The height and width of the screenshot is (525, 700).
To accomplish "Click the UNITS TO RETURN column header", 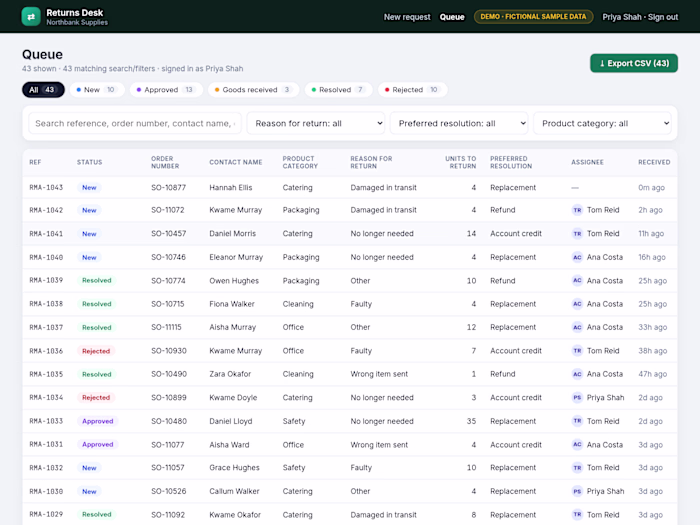I will pyautogui.click(x=460, y=162).
